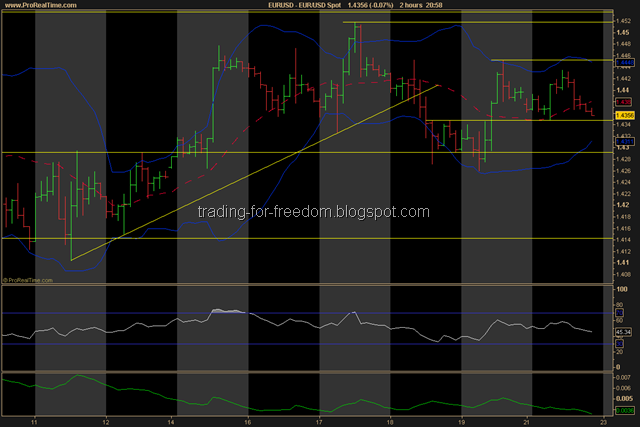The height and width of the screenshot is (427, 640).
Task: Click the 1.414 price axis label
Action: 624,240
